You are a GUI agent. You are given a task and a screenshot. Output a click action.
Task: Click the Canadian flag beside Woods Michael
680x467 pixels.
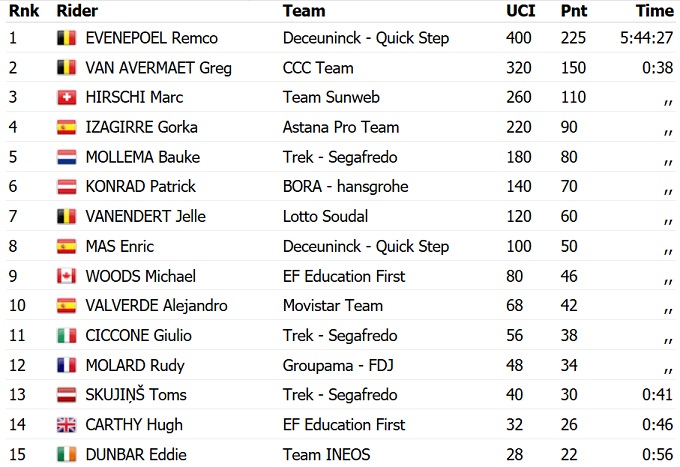coord(66,276)
